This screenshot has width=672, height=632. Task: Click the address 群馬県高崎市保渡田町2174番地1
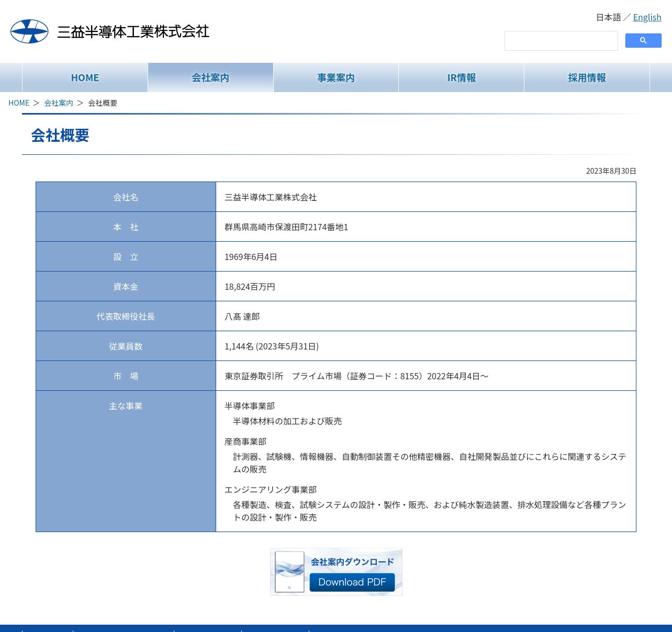click(x=286, y=227)
